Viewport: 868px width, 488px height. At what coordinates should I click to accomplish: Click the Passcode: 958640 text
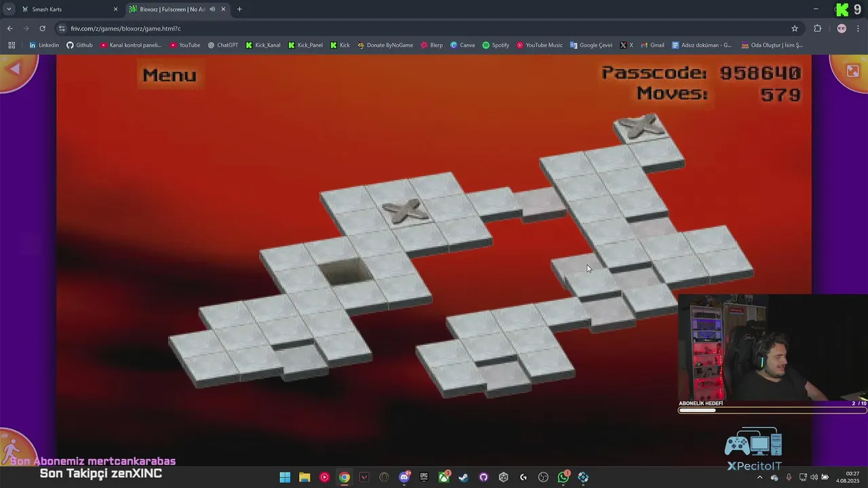(701, 73)
